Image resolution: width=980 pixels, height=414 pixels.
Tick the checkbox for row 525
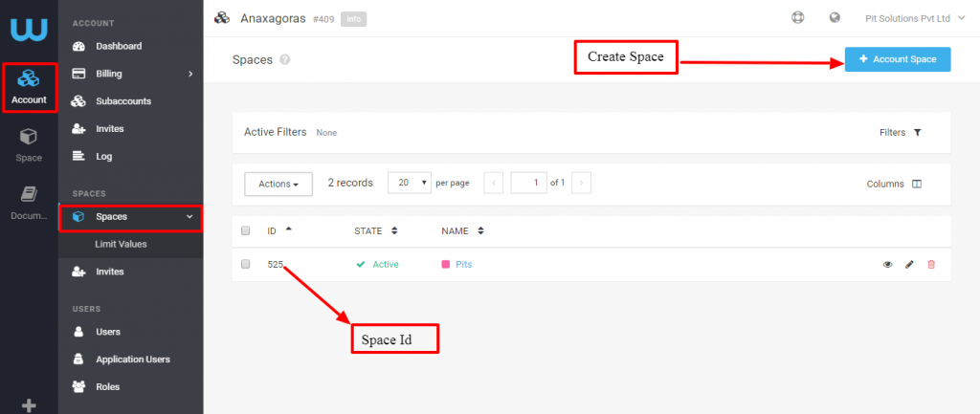pos(246,264)
